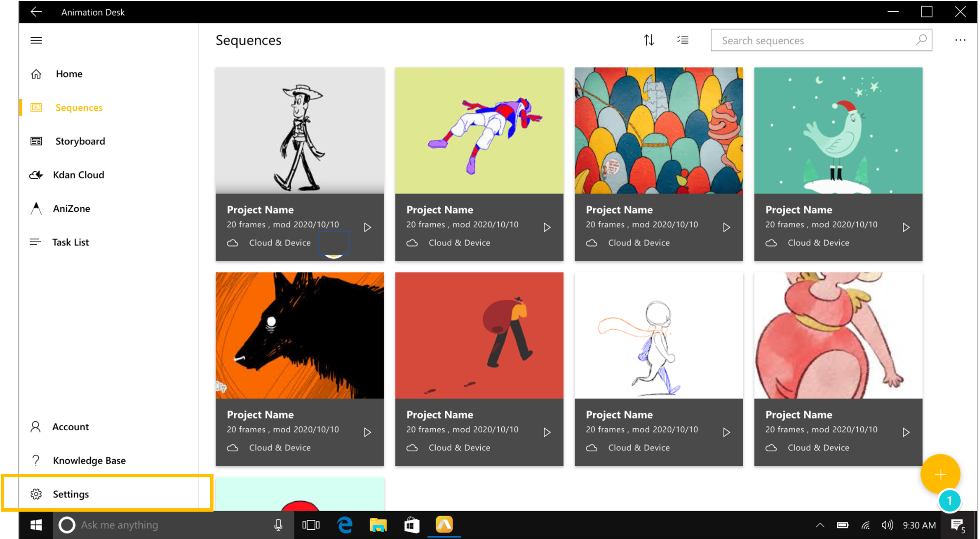
Task: Open the green Christmas bird thumbnail
Action: coord(838,131)
